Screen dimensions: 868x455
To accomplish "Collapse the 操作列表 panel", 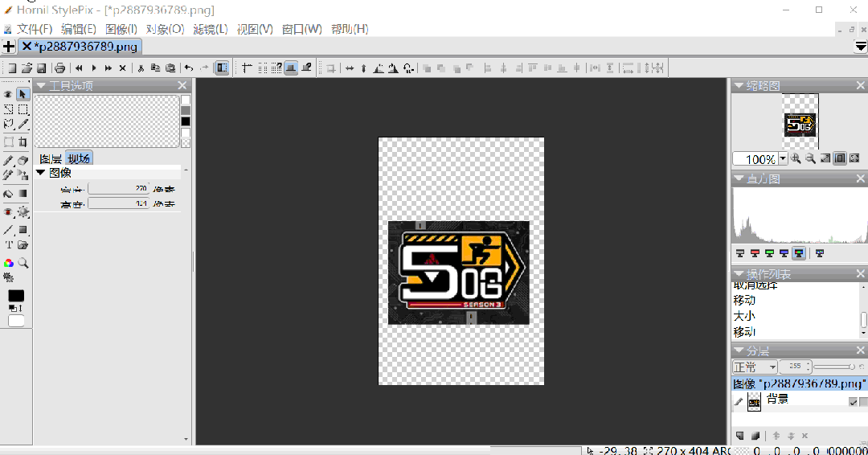I will 739,273.
